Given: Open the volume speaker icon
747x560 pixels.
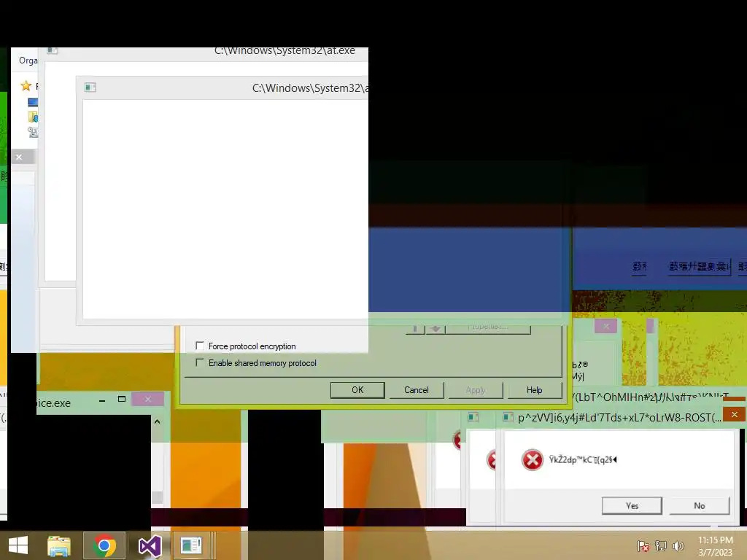Looking at the screenshot, I should point(678,546).
